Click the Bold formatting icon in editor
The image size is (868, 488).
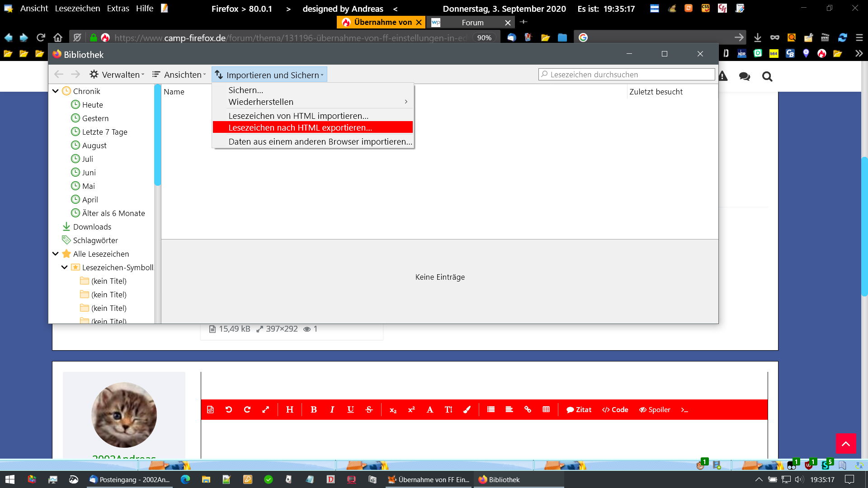tap(313, 409)
